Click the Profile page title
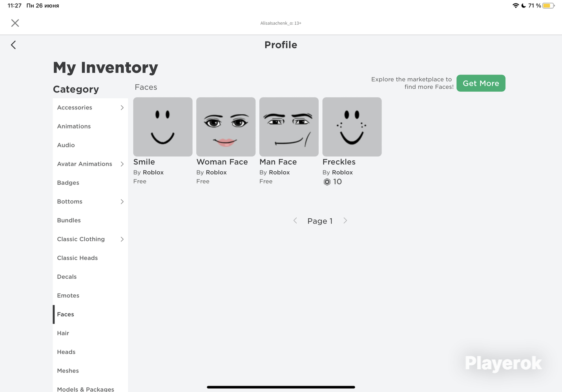The width and height of the screenshot is (562, 392). 281,45
